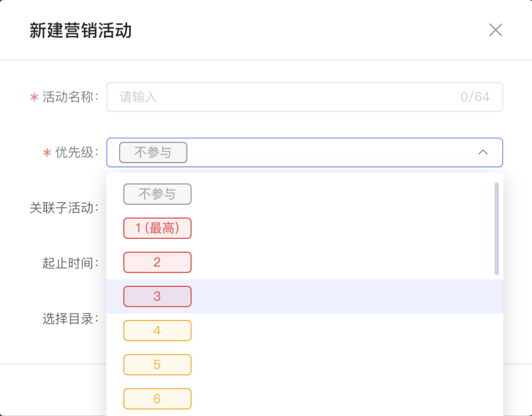Click the 优先级 field label

point(77,152)
